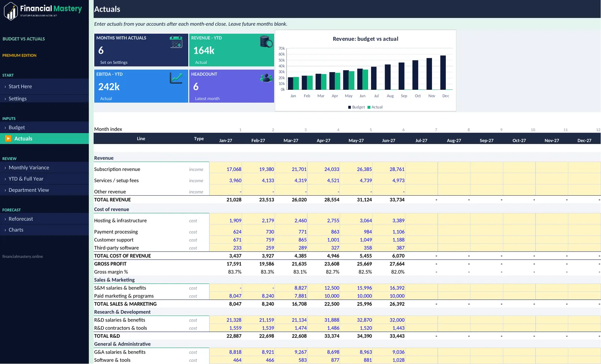Click the chevron beside Budget

(x=5, y=128)
